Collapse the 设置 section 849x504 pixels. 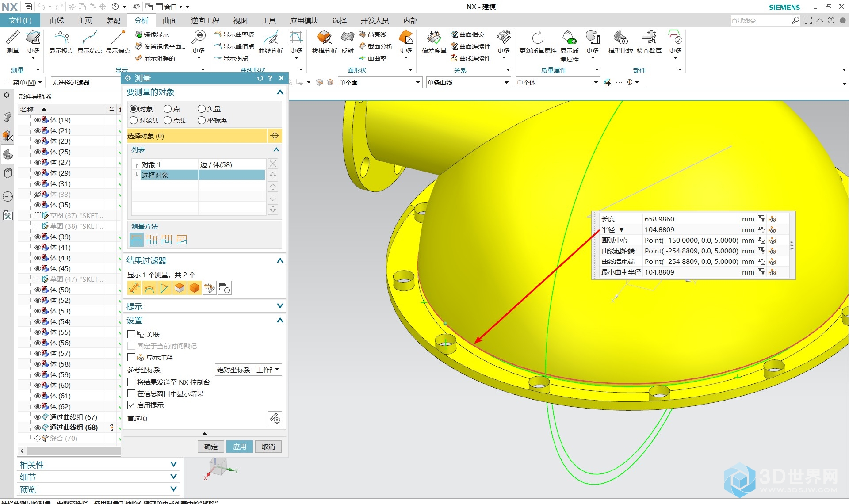coord(280,320)
